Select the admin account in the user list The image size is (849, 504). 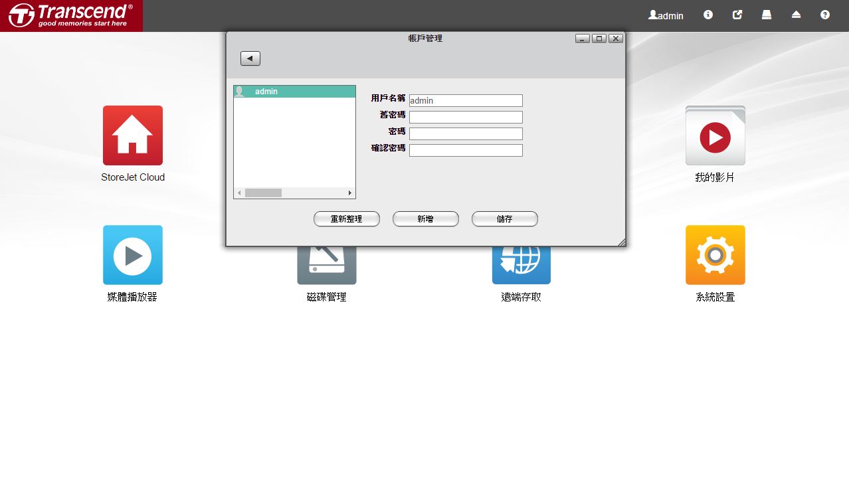pyautogui.click(x=294, y=92)
